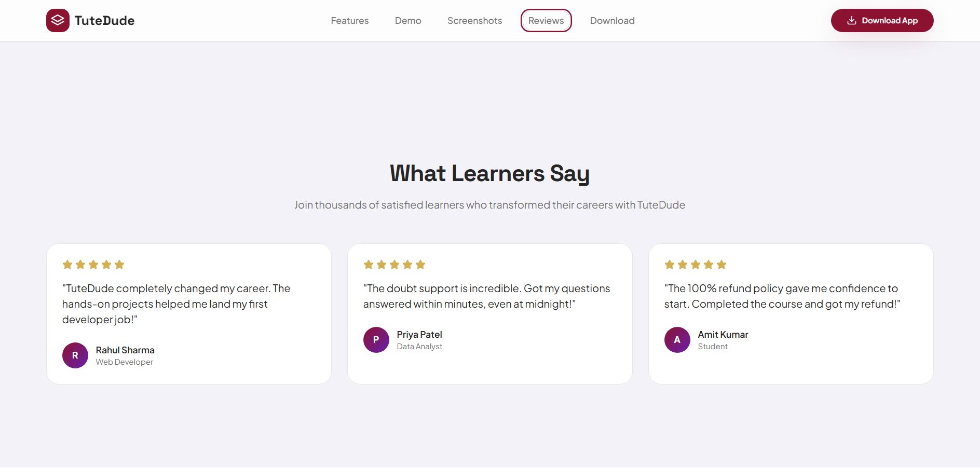Click the third star in Amit Kumar's review
980x468 pixels.
click(696, 265)
